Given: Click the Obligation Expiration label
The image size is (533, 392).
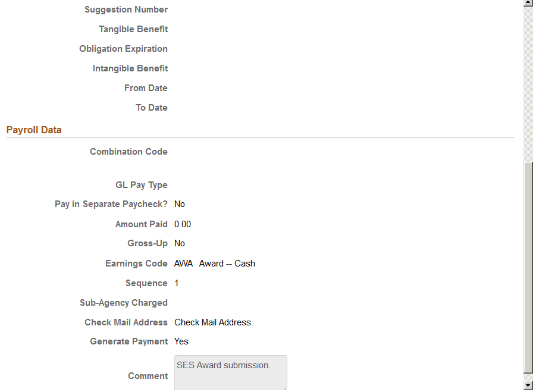Looking at the screenshot, I should point(123,48).
